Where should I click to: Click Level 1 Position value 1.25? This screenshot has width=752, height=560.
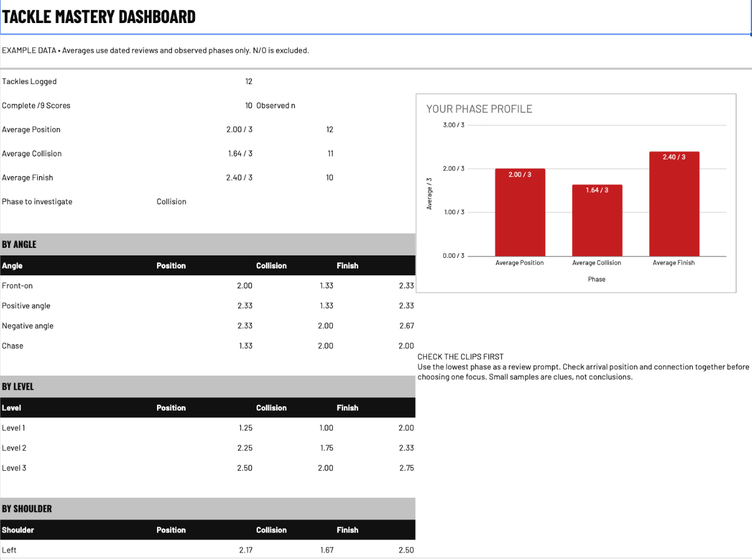(x=245, y=428)
